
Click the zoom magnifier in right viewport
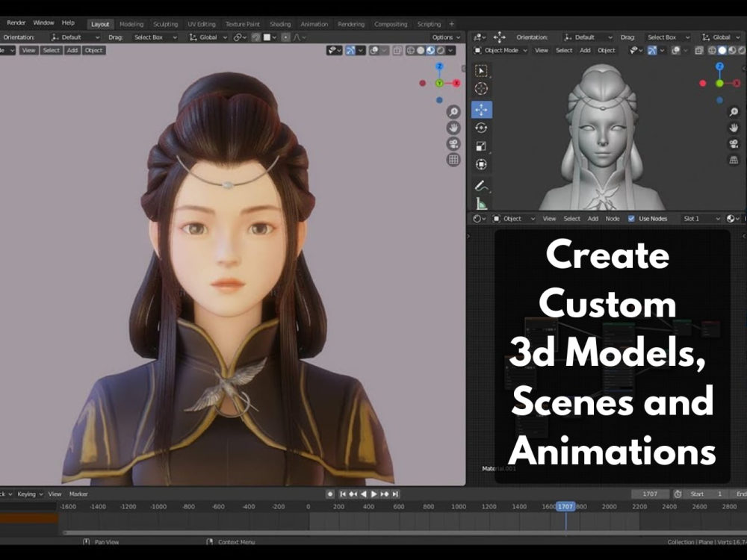[x=734, y=112]
